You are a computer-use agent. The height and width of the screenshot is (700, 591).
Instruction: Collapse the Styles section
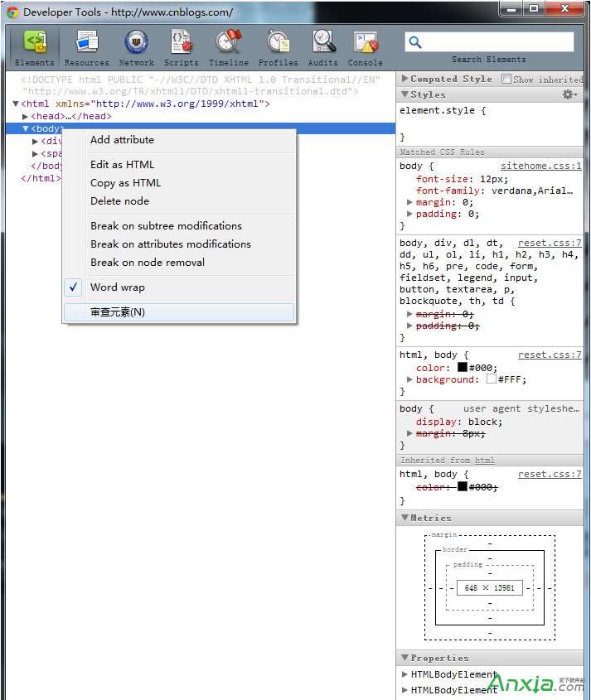coord(404,94)
